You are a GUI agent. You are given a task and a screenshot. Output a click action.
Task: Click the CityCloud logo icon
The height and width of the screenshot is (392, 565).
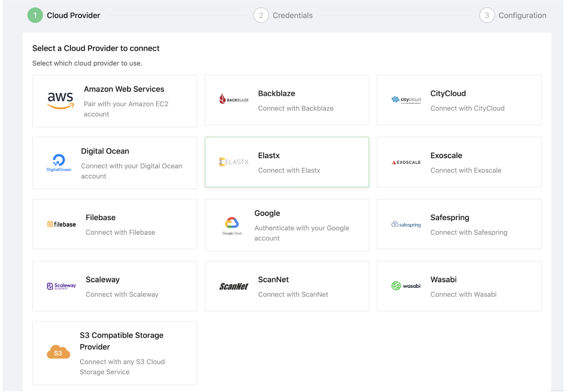406,100
